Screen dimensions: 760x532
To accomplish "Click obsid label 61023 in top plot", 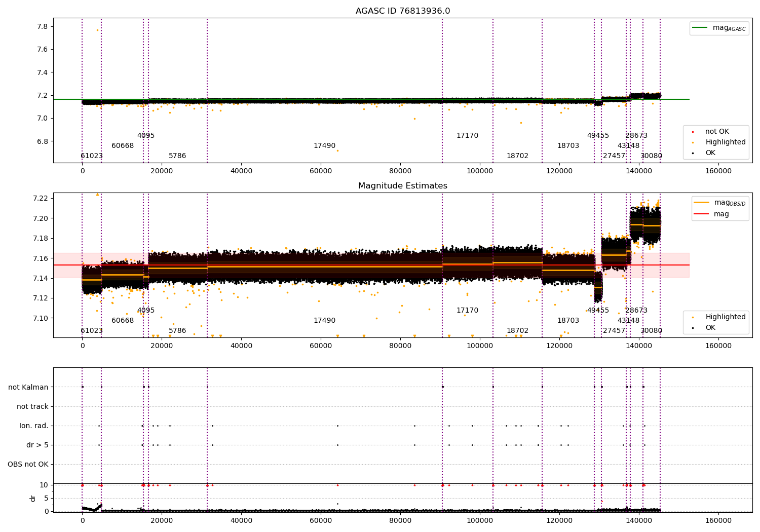I will pos(92,156).
